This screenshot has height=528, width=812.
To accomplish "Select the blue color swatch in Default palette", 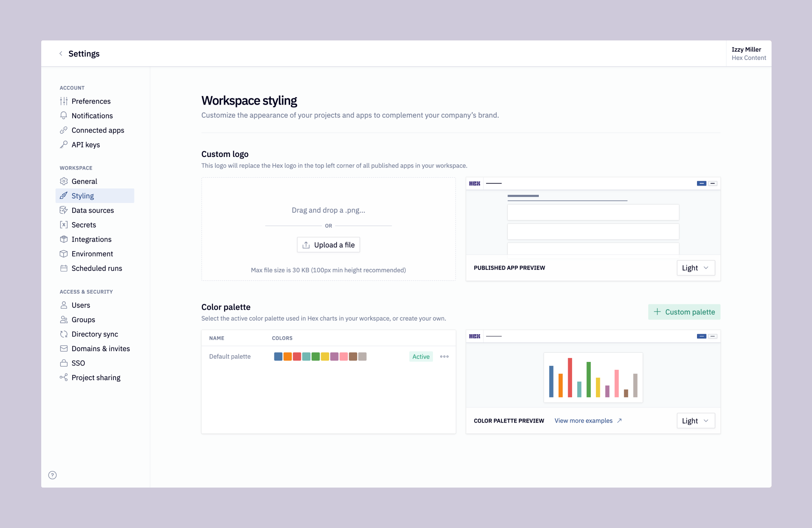I will click(x=277, y=356).
